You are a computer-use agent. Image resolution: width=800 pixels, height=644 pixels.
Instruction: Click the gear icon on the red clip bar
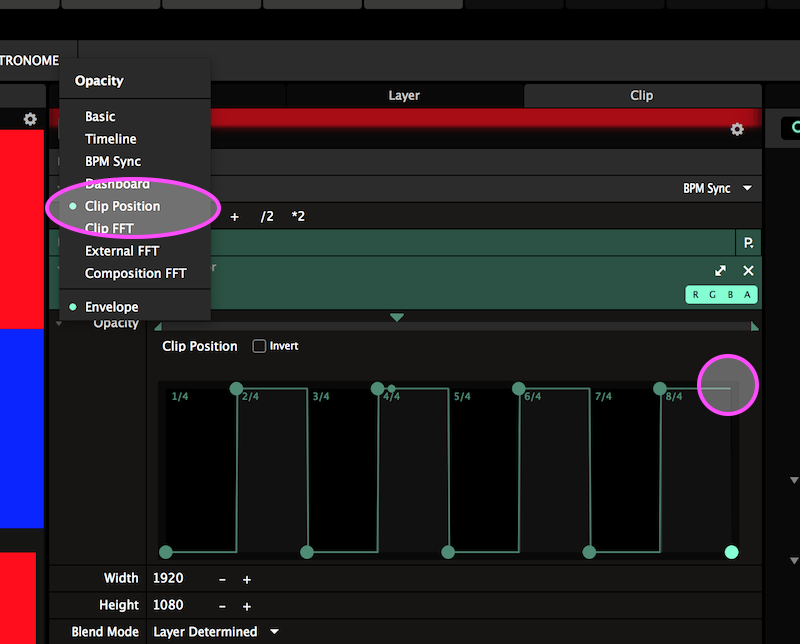click(737, 130)
